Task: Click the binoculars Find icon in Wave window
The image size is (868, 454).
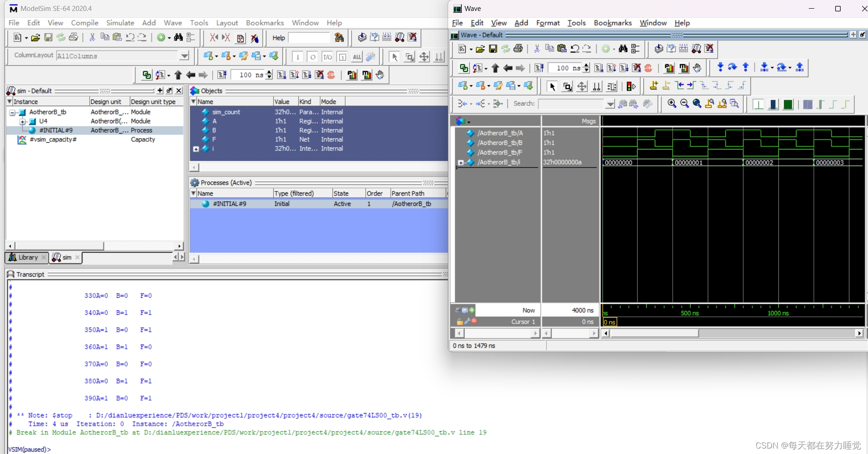Action: coord(623,49)
